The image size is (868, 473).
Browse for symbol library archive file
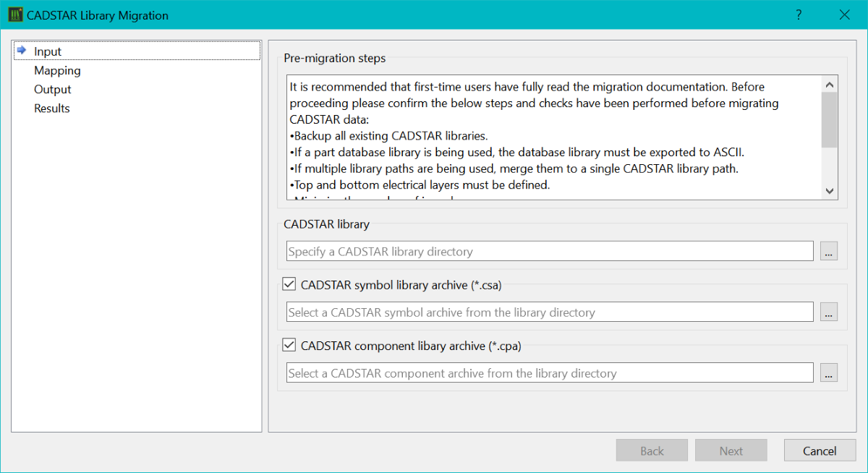[829, 312]
